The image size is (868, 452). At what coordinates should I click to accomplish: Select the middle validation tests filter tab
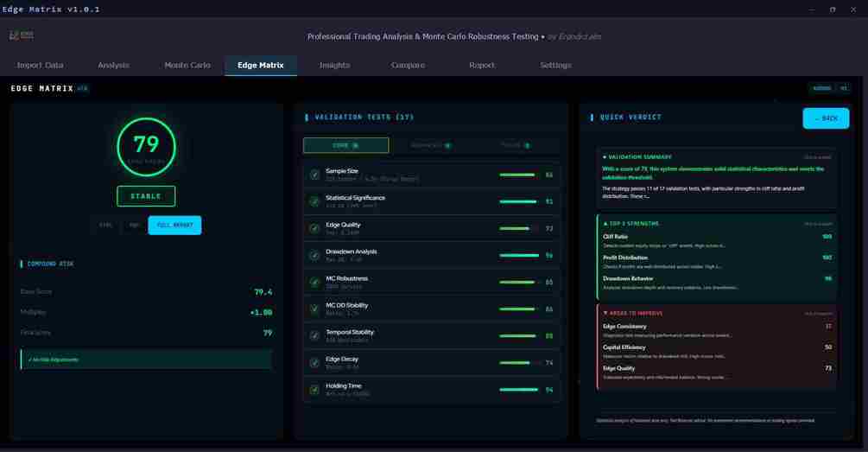coord(431,146)
